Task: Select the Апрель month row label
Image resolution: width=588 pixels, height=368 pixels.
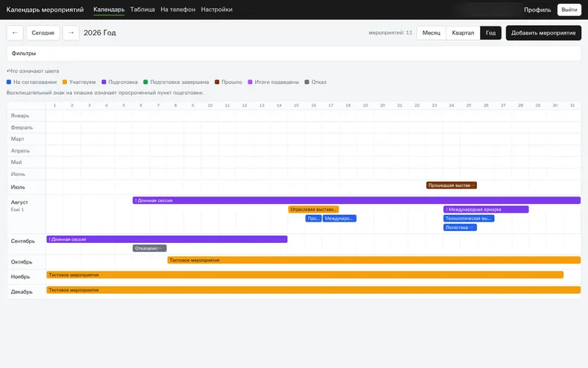Action: 21,151
